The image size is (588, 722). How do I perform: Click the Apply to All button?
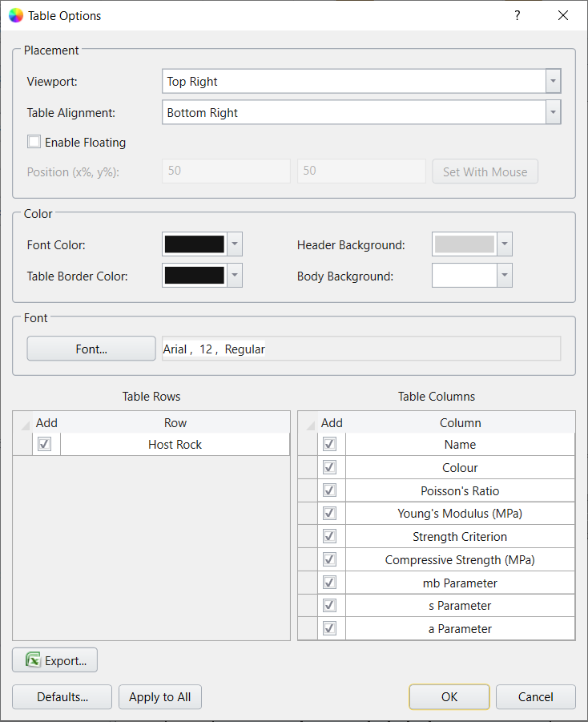coord(159,696)
